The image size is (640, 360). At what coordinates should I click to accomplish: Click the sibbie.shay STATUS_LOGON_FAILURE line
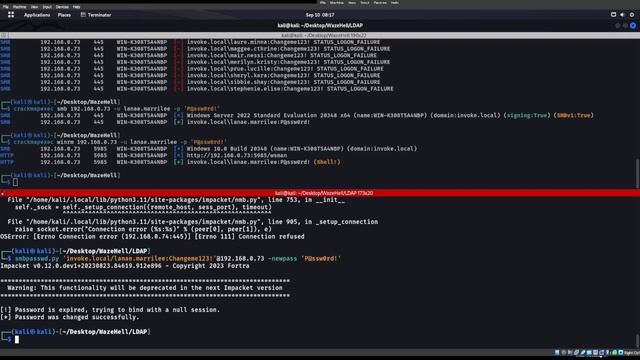(x=190, y=82)
